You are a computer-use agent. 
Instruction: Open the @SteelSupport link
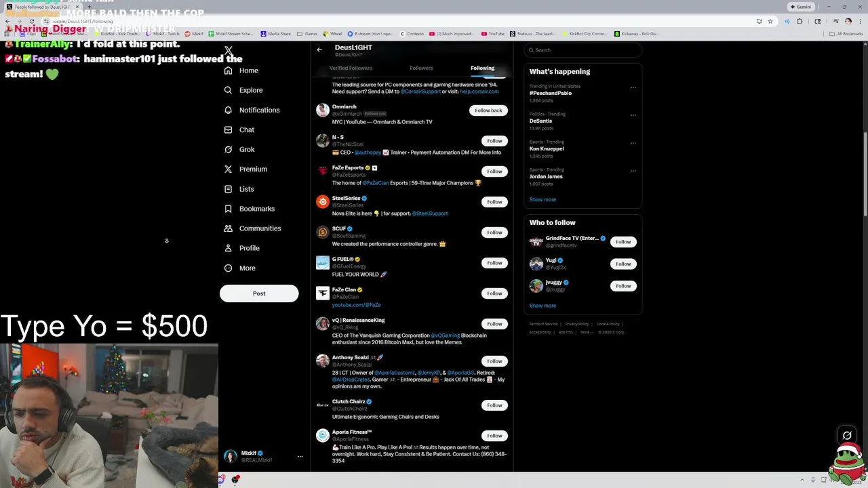[x=430, y=213]
